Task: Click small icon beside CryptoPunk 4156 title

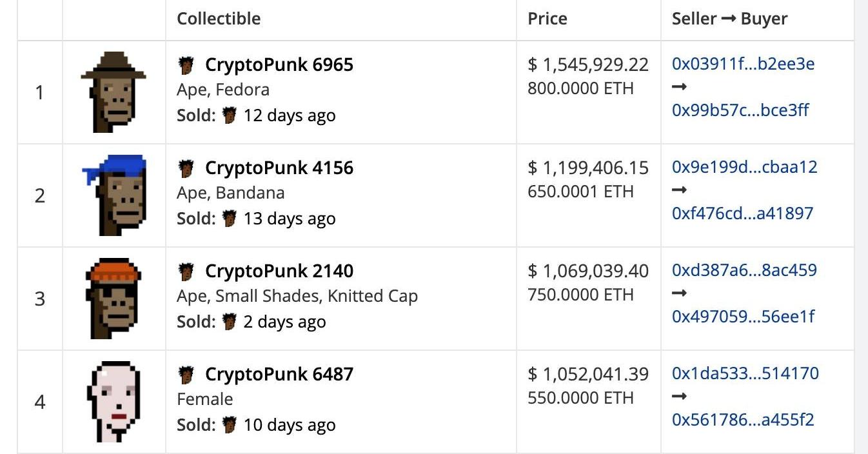Action: point(186,168)
